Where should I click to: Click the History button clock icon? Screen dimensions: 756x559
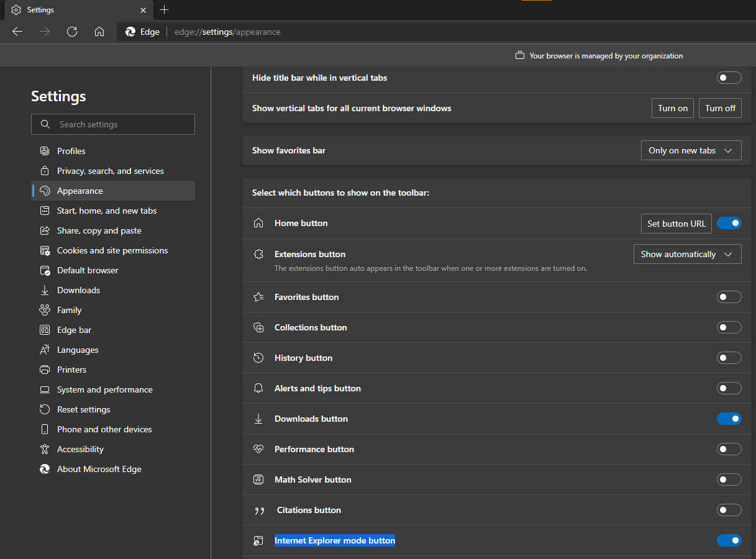pos(258,358)
